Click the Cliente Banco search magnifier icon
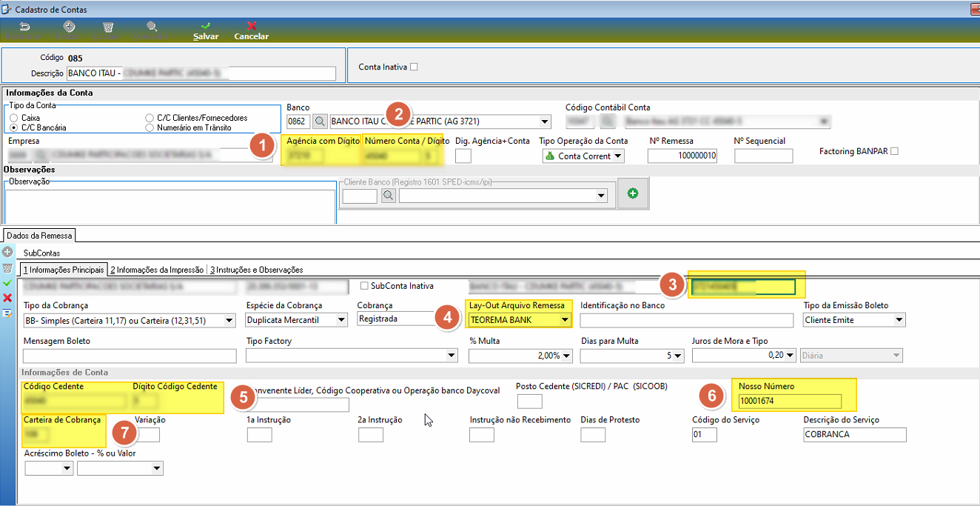The height and width of the screenshot is (506, 980). coord(389,196)
